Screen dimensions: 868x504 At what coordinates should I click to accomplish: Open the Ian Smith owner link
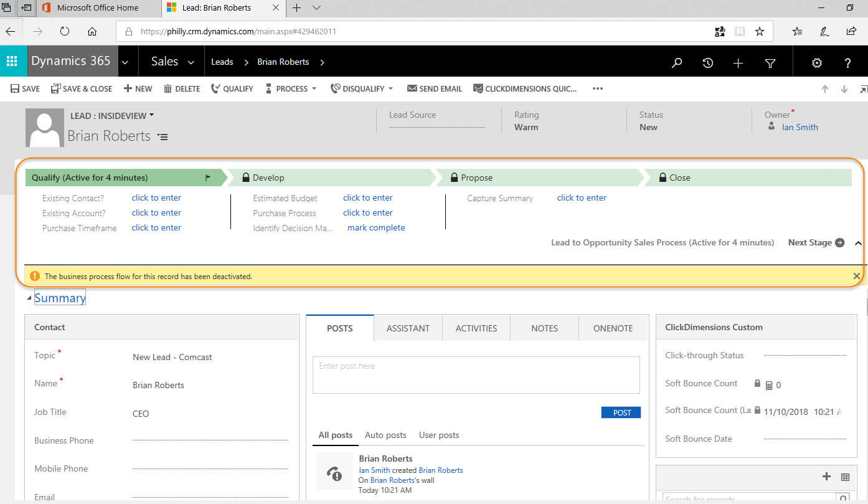(x=800, y=127)
